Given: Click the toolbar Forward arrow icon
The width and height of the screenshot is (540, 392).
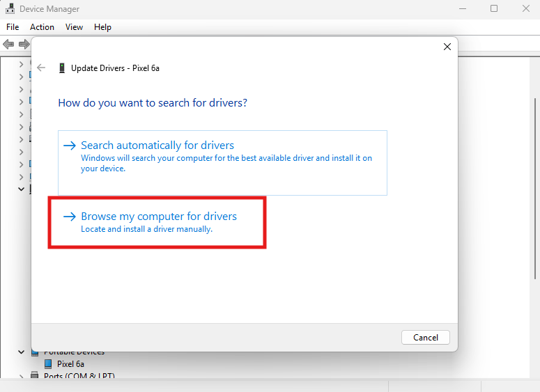Looking at the screenshot, I should (x=24, y=45).
